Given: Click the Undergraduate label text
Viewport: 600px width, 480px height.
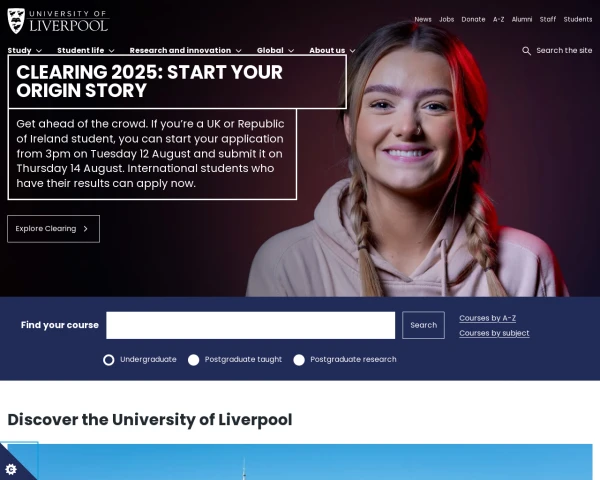Looking at the screenshot, I should pos(148,359).
